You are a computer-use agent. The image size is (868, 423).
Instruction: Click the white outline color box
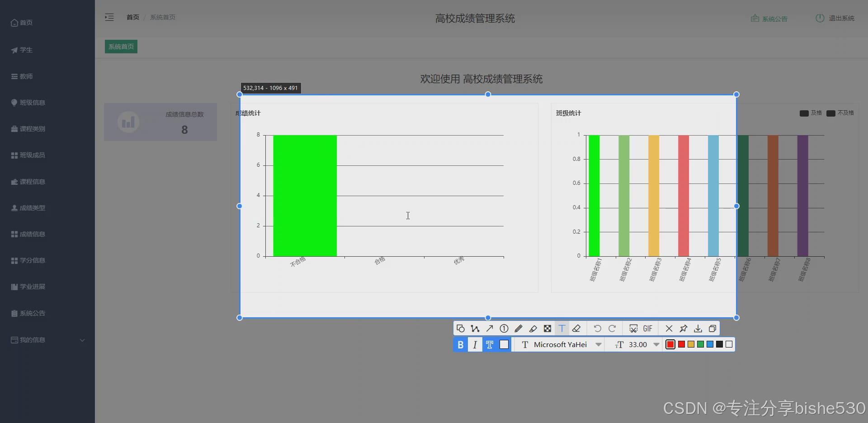(504, 344)
